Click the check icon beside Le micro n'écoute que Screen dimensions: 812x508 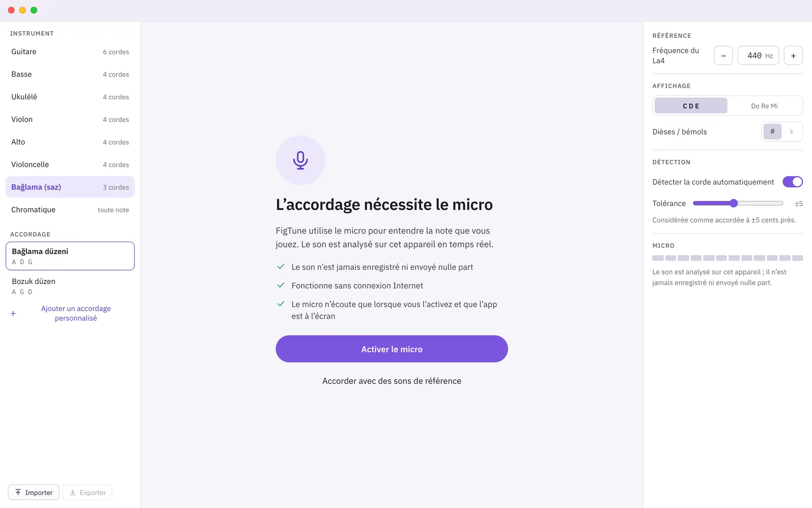click(281, 303)
